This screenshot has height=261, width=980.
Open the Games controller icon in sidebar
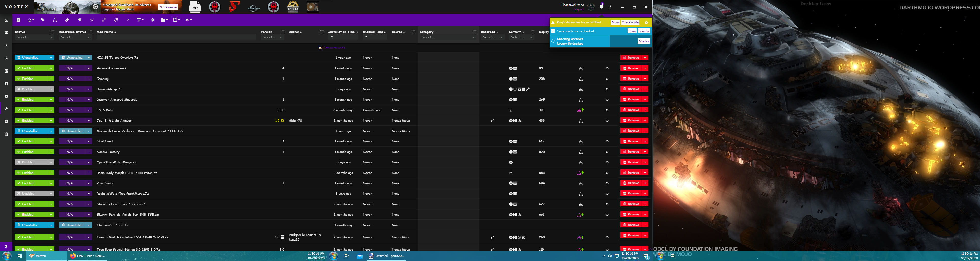click(6, 58)
